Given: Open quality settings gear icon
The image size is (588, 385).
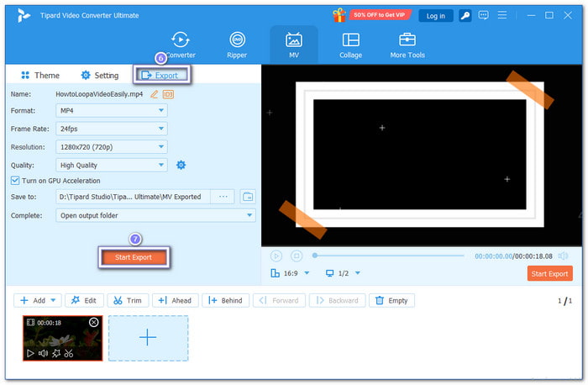Looking at the screenshot, I should click(181, 165).
